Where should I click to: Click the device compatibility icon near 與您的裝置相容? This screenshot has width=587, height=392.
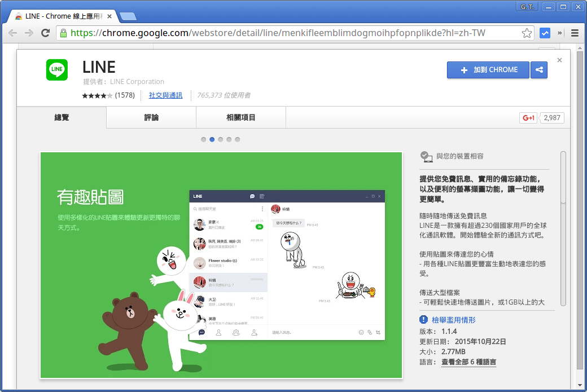tap(428, 157)
